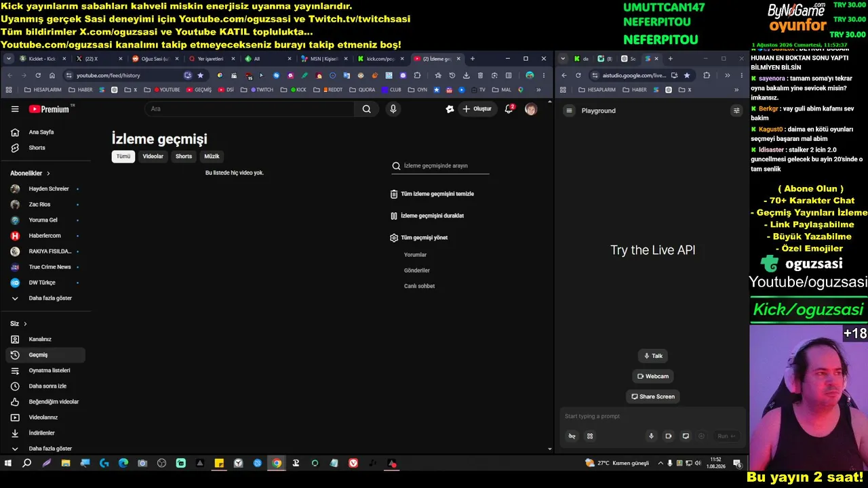
Task: Click the Start typing a prompt field
Action: pos(651,416)
